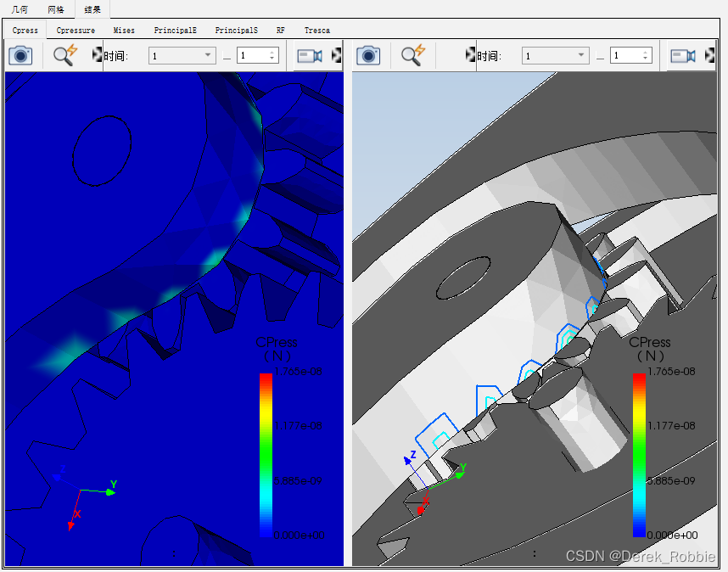
Task: Click the time step spinbox in left viewer
Action: 258,55
